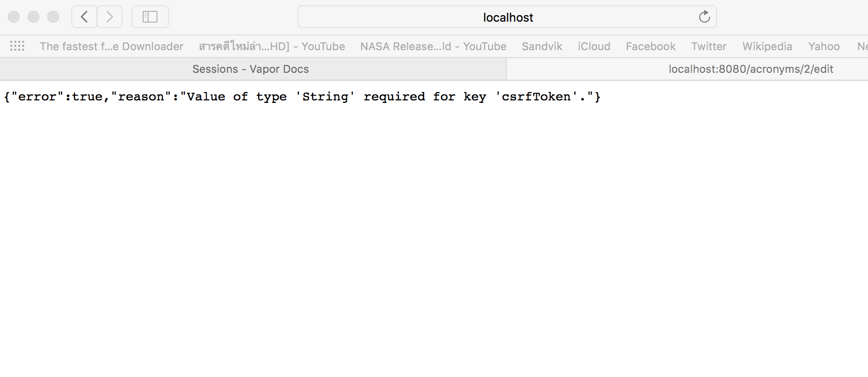Open the Facebook bookmark
The width and height of the screenshot is (868, 377).
651,46
